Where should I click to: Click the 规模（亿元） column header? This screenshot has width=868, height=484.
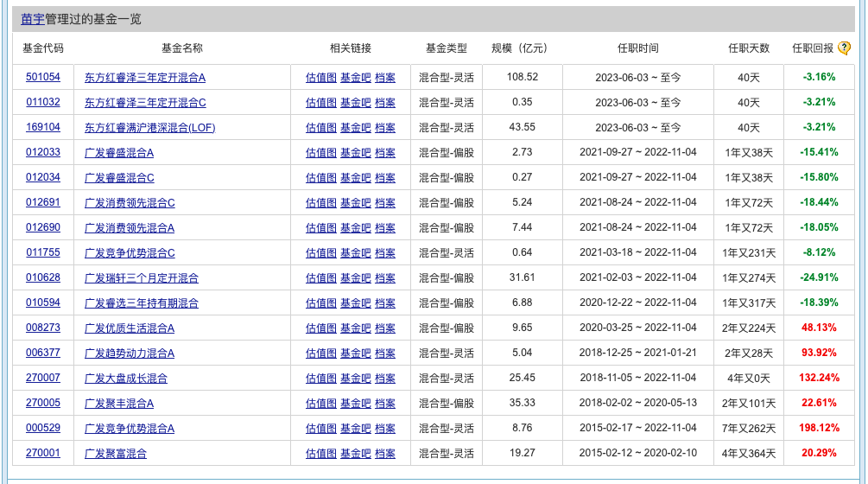point(519,48)
